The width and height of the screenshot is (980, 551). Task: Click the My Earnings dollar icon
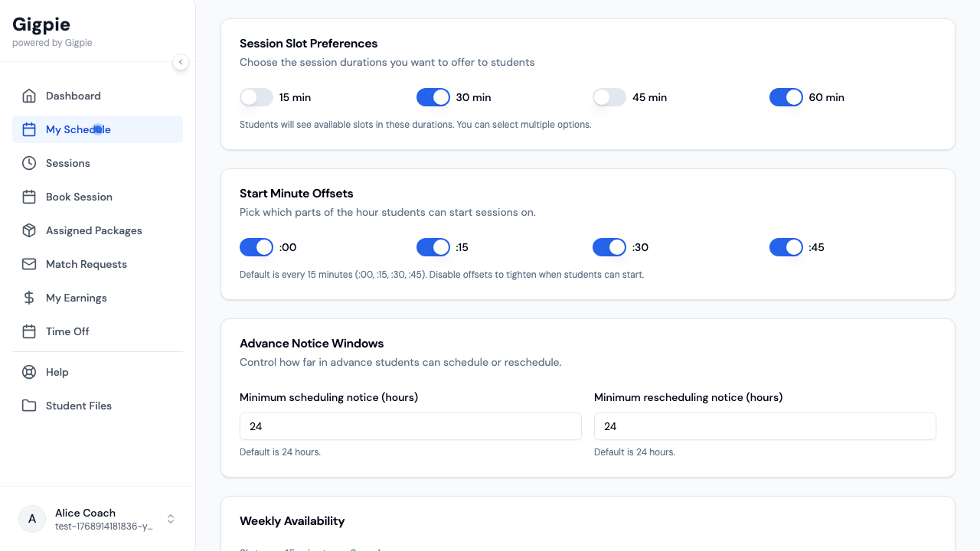(29, 298)
